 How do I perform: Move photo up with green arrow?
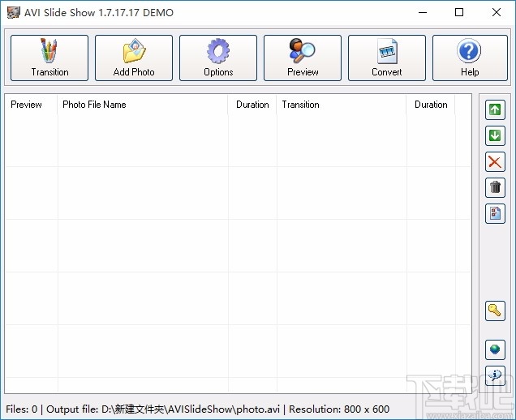[x=495, y=109]
